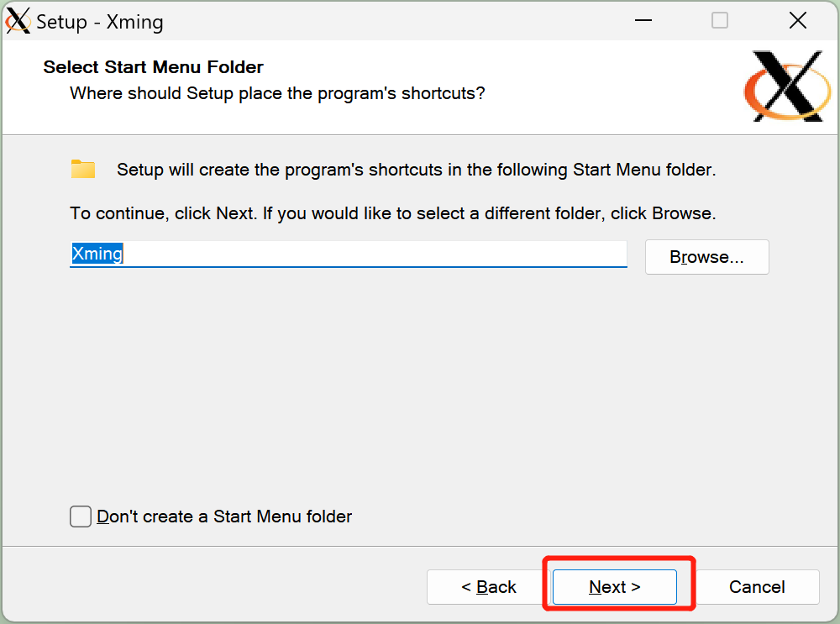Click the greyed-out maximize button
The height and width of the screenshot is (624, 840).
720,21
